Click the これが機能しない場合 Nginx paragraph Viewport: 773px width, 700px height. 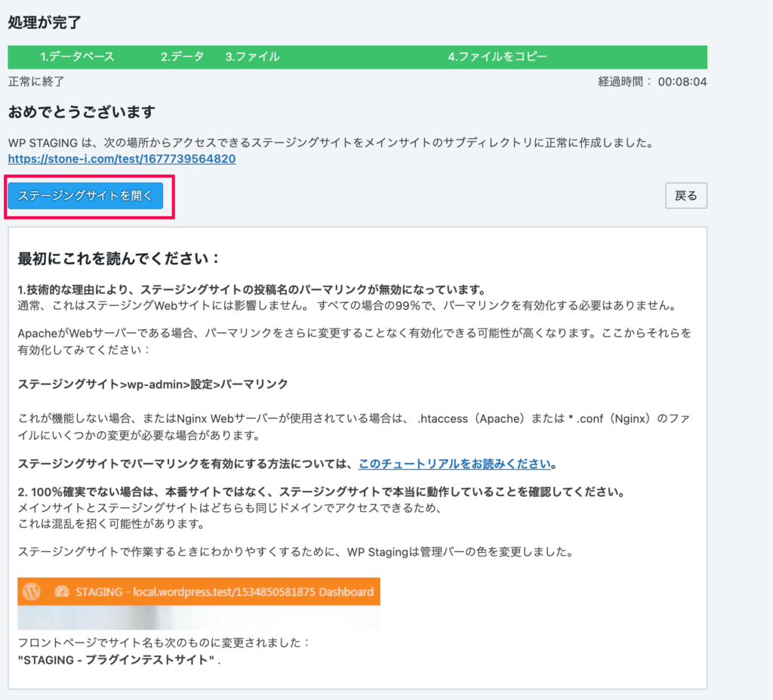[x=353, y=427]
